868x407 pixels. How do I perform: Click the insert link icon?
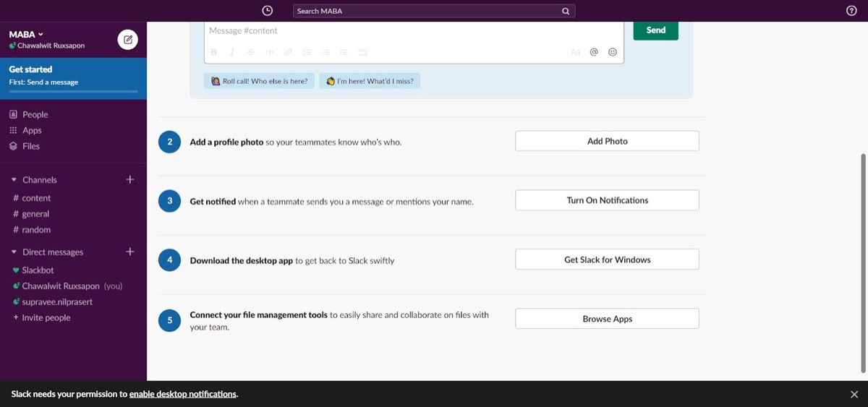[289, 52]
